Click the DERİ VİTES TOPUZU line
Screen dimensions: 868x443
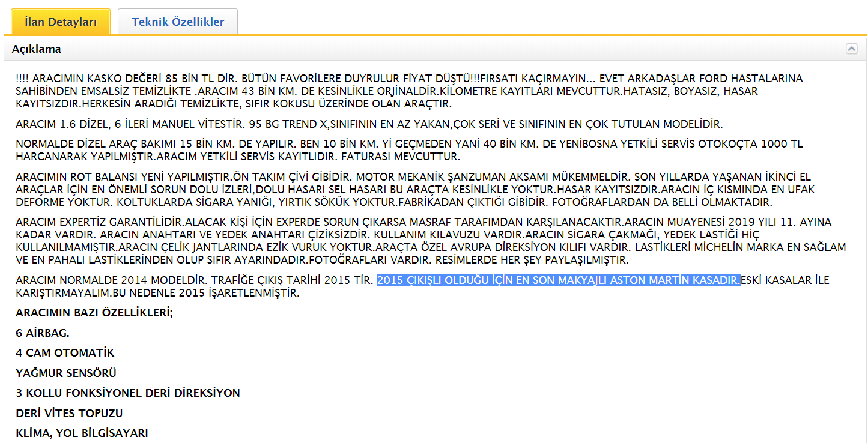[69, 414]
